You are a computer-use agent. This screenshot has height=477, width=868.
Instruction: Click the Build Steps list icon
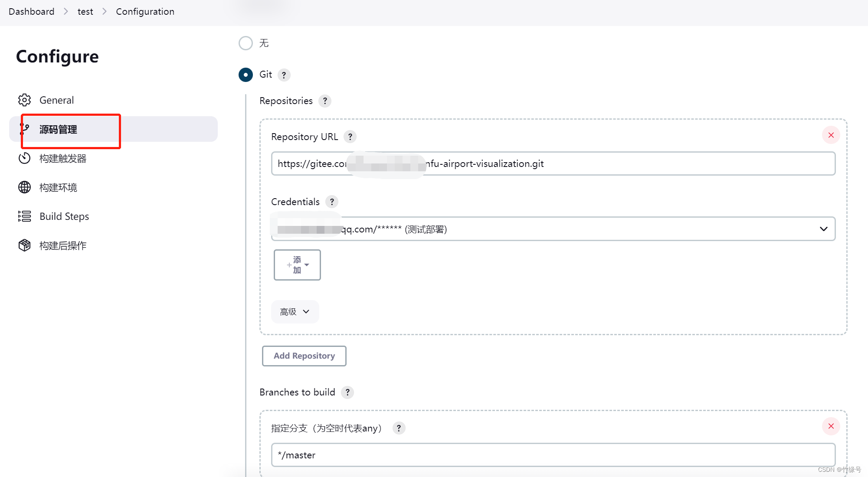click(x=24, y=216)
